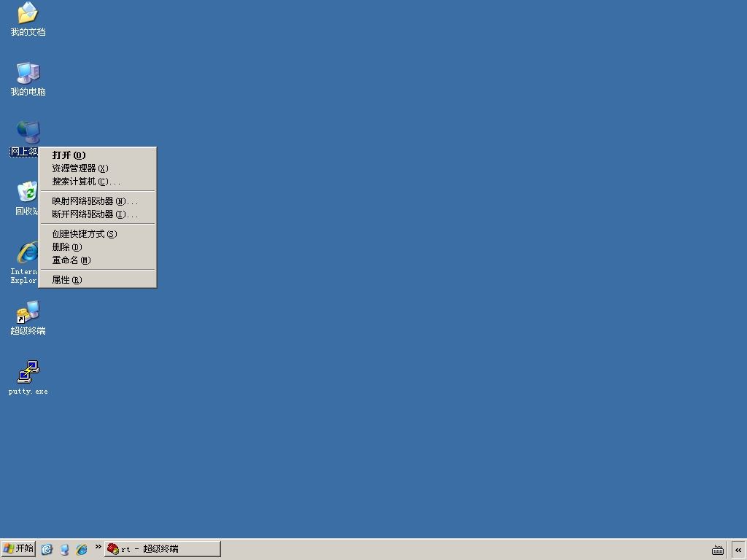This screenshot has height=560, width=747.
Task: Select the recycle bin desktop icon
Action: 27,198
